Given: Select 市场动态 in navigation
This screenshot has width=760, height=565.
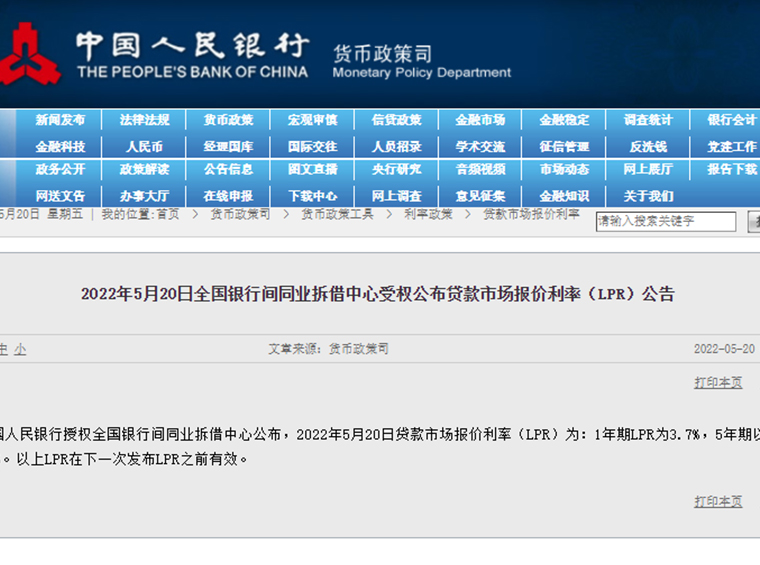Looking at the screenshot, I should pos(565,169).
